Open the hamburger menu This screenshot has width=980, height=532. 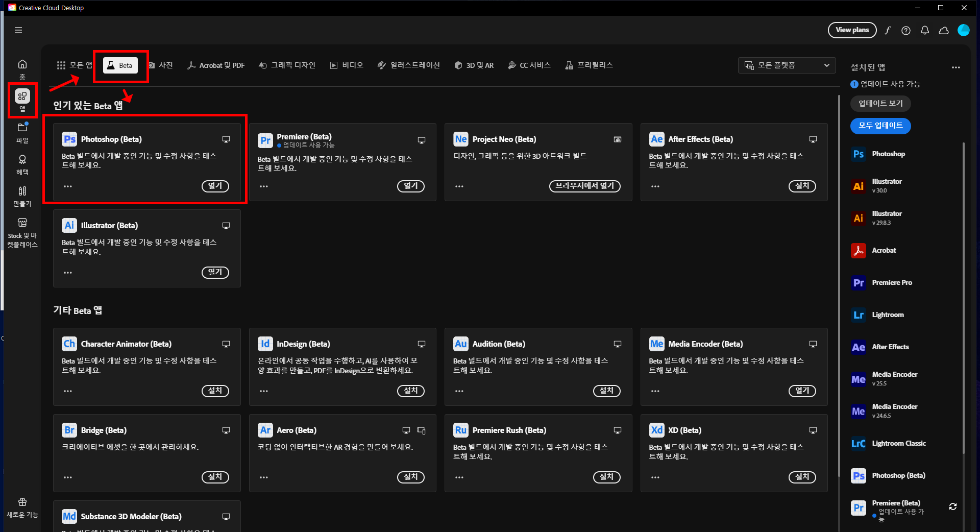pos(18,30)
